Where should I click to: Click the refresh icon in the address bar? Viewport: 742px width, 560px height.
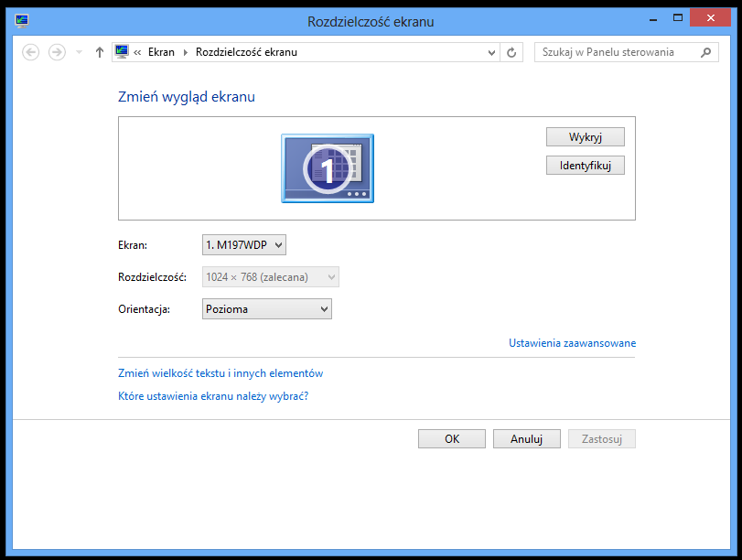(x=511, y=52)
